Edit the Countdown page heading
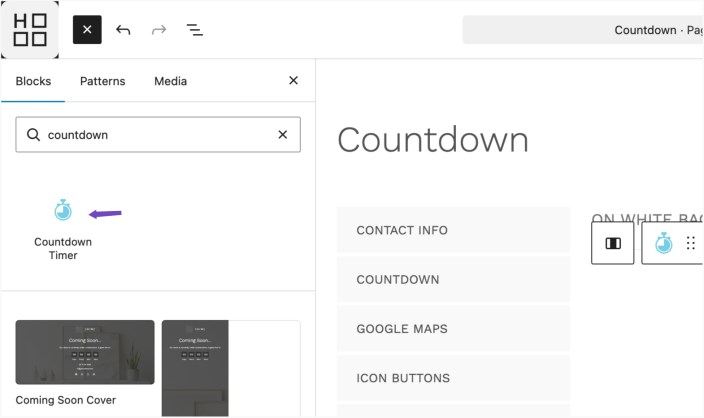 point(433,140)
